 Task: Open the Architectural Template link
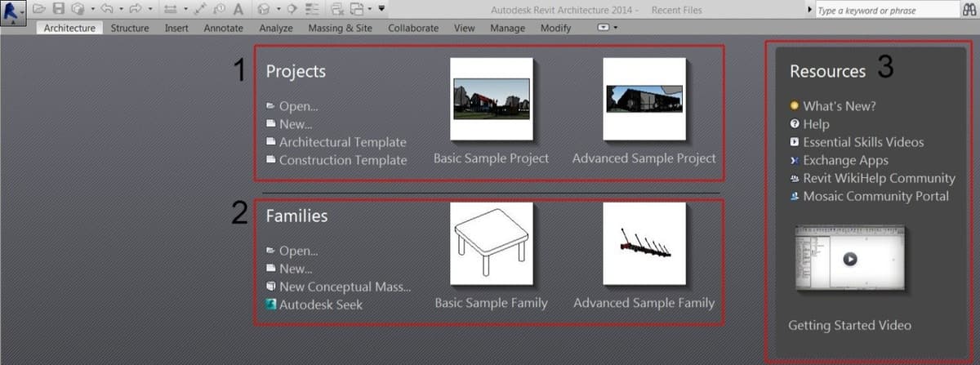pos(342,142)
